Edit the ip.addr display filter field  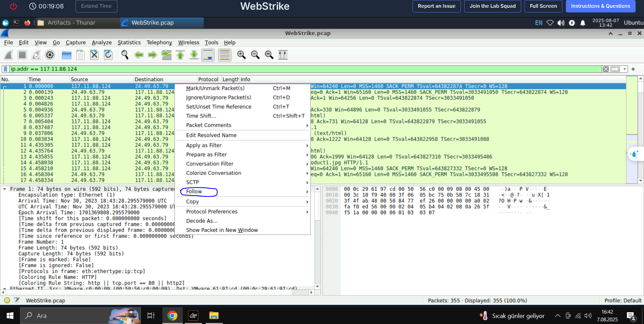pos(305,69)
